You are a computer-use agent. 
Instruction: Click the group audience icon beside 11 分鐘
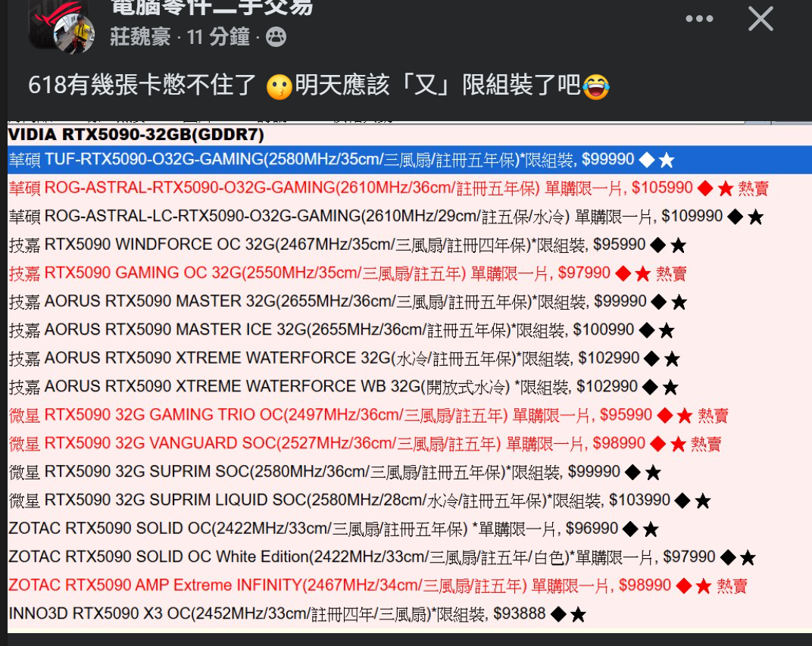click(x=276, y=37)
